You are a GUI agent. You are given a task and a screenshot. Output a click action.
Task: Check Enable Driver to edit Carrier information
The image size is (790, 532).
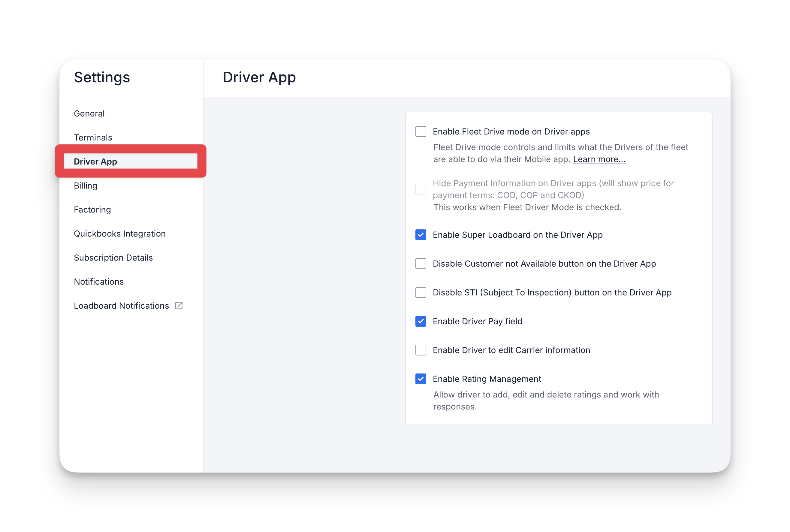(421, 350)
